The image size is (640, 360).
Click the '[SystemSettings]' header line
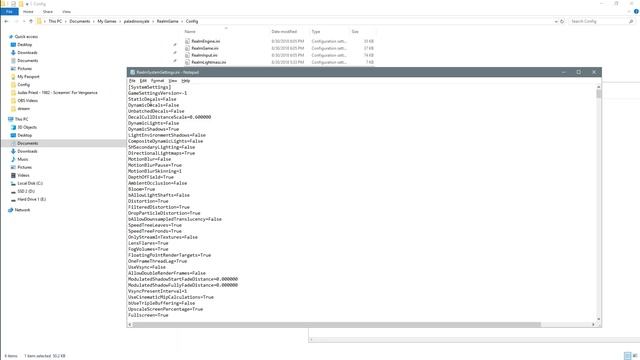pos(149,87)
